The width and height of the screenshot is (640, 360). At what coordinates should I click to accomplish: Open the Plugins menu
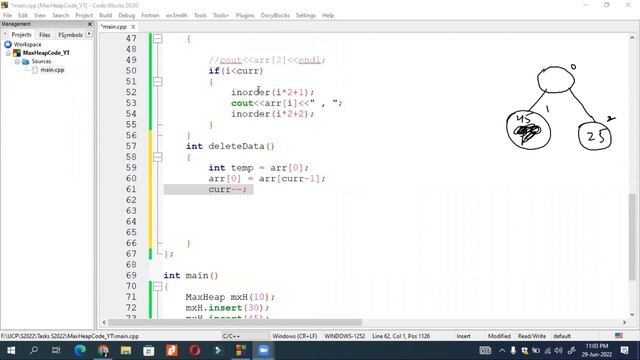pos(245,15)
